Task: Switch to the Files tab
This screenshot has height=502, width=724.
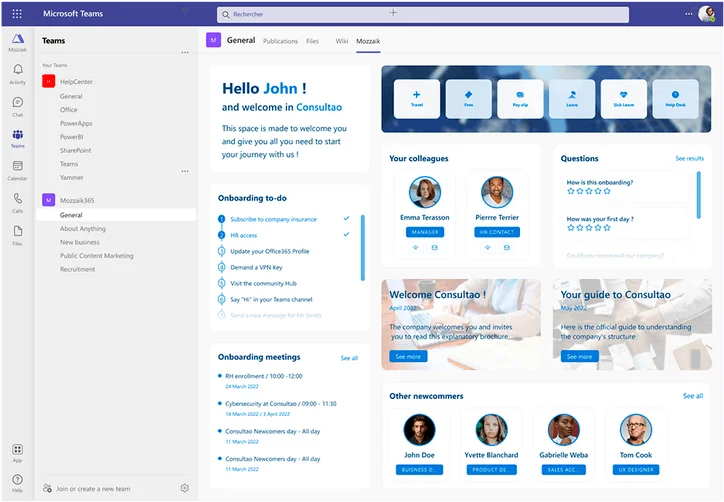Action: click(x=313, y=41)
